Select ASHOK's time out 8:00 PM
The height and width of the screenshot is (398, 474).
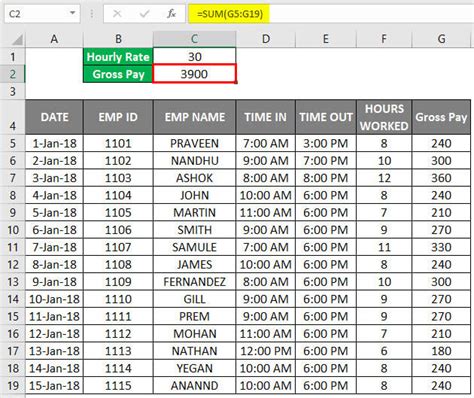coord(326,178)
